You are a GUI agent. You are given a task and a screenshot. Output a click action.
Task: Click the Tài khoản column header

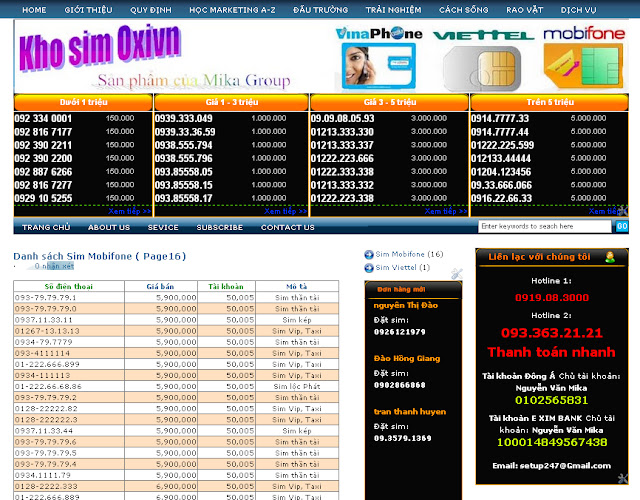tap(226, 287)
